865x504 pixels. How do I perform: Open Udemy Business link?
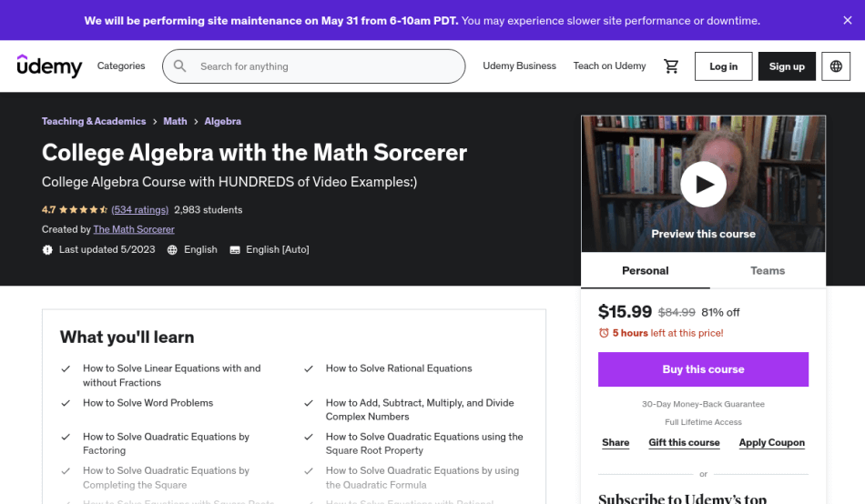point(519,66)
